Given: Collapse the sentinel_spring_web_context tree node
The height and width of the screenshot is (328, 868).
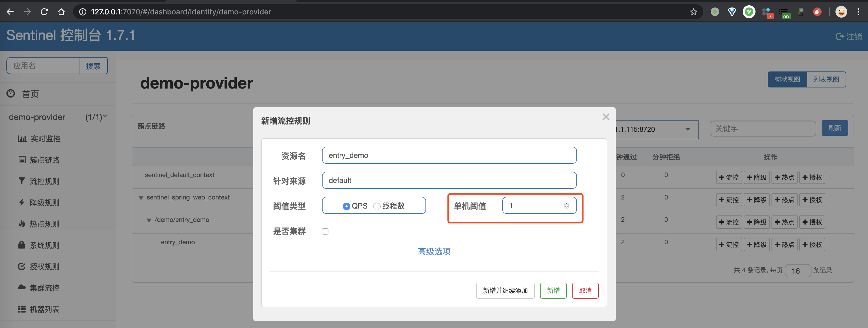Looking at the screenshot, I should point(141,198).
